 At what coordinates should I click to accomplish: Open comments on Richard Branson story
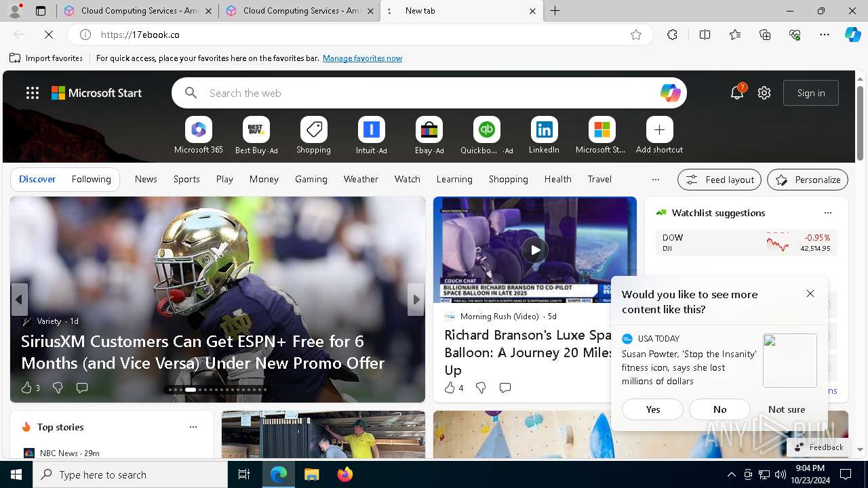(x=505, y=388)
